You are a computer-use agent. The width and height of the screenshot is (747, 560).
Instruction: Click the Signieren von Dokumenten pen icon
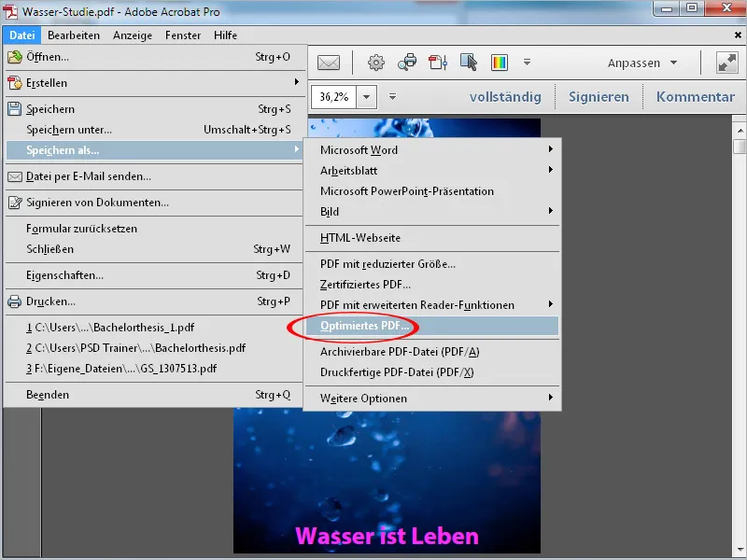[x=15, y=203]
